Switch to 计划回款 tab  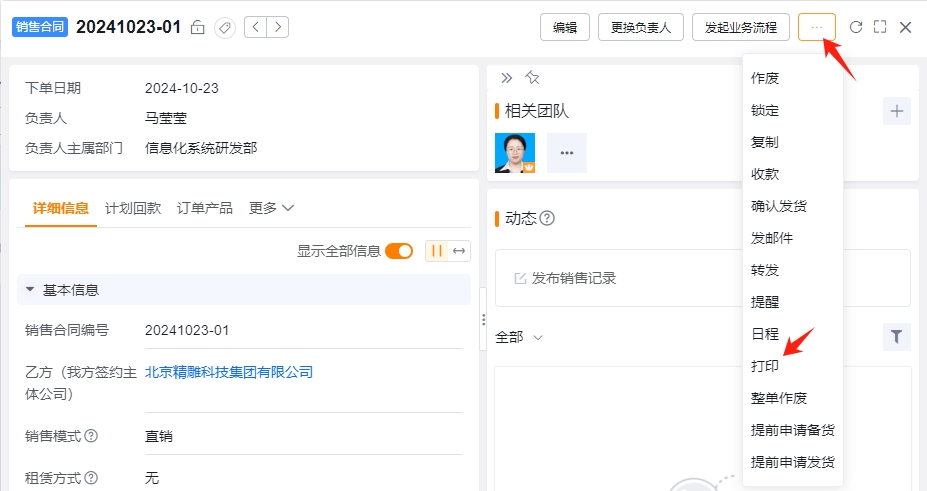click(x=133, y=208)
